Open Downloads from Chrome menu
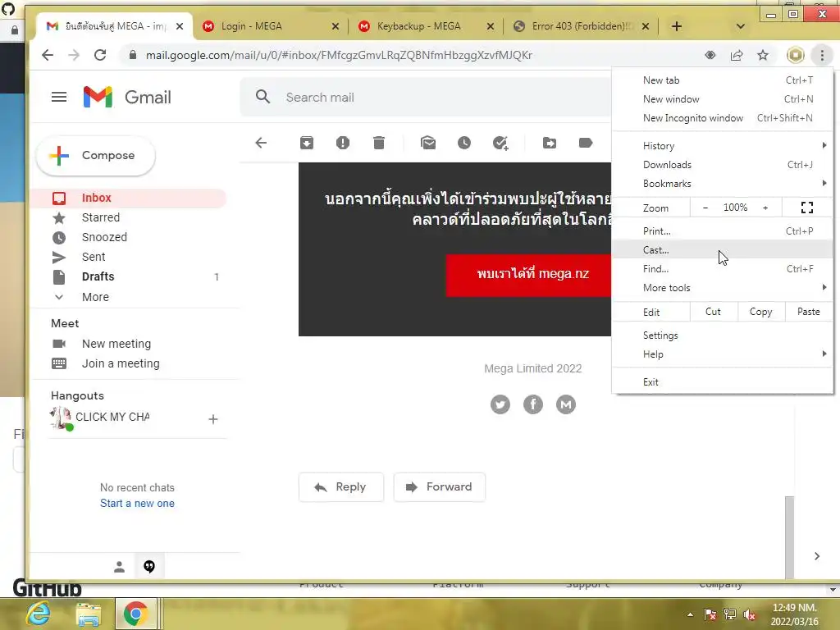The height and width of the screenshot is (630, 840). point(722,164)
